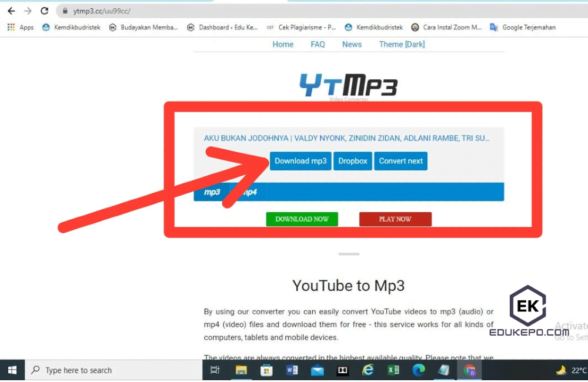Image resolution: width=588 pixels, height=382 pixels.
Task: Click the 22°C temperature reading
Action: pyautogui.click(x=579, y=370)
